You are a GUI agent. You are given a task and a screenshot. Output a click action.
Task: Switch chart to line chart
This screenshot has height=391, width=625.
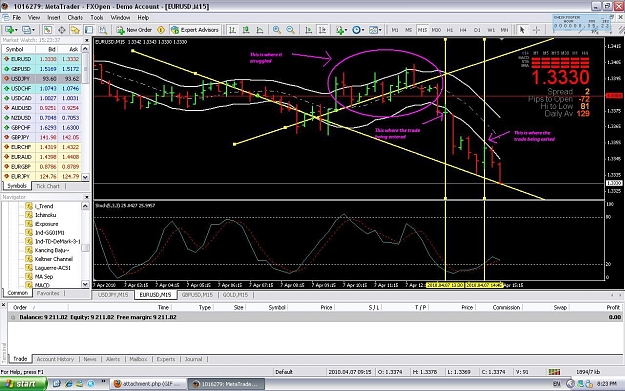tap(260, 30)
